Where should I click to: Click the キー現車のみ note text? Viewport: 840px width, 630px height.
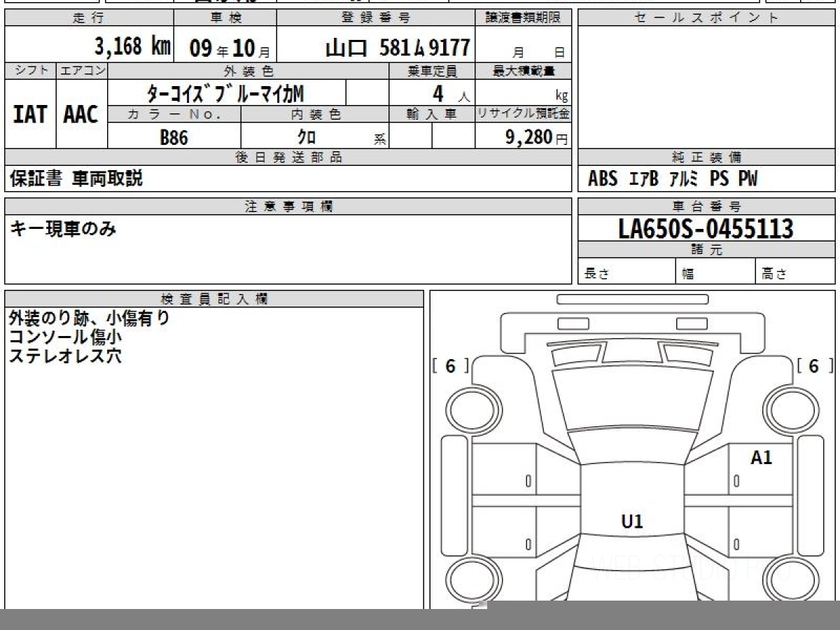tap(63, 228)
